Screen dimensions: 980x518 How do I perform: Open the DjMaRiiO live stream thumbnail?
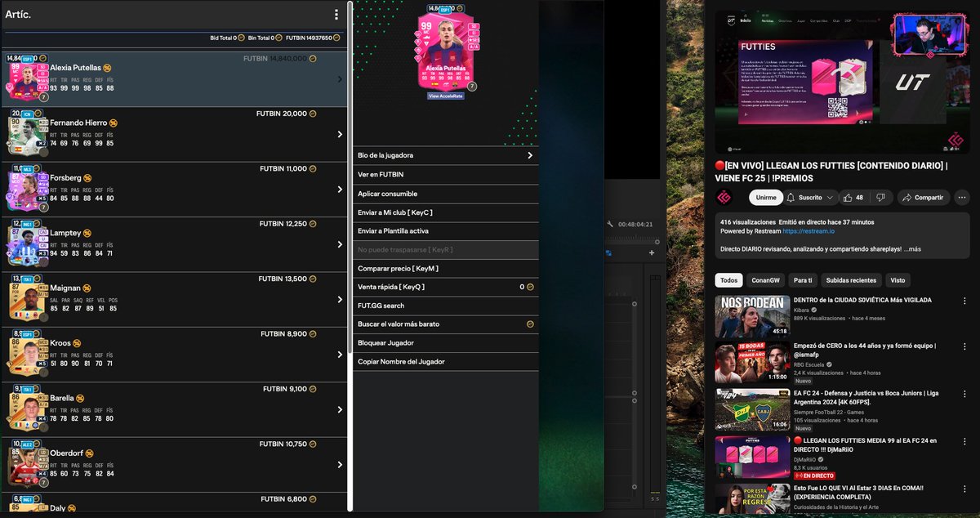tap(752, 458)
